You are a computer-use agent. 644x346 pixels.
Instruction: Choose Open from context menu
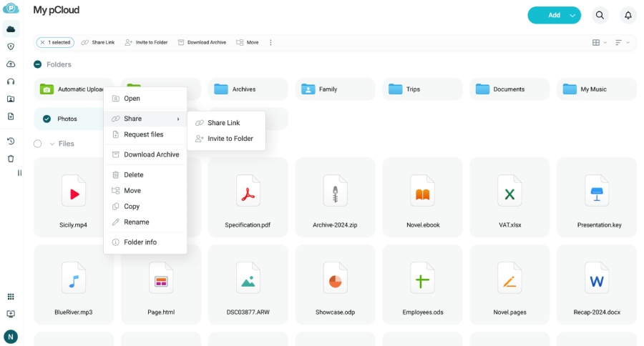click(x=145, y=99)
